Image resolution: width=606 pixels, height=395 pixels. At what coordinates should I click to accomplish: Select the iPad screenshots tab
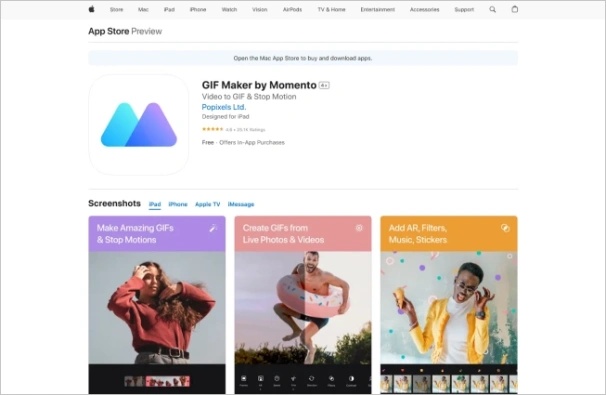[155, 204]
